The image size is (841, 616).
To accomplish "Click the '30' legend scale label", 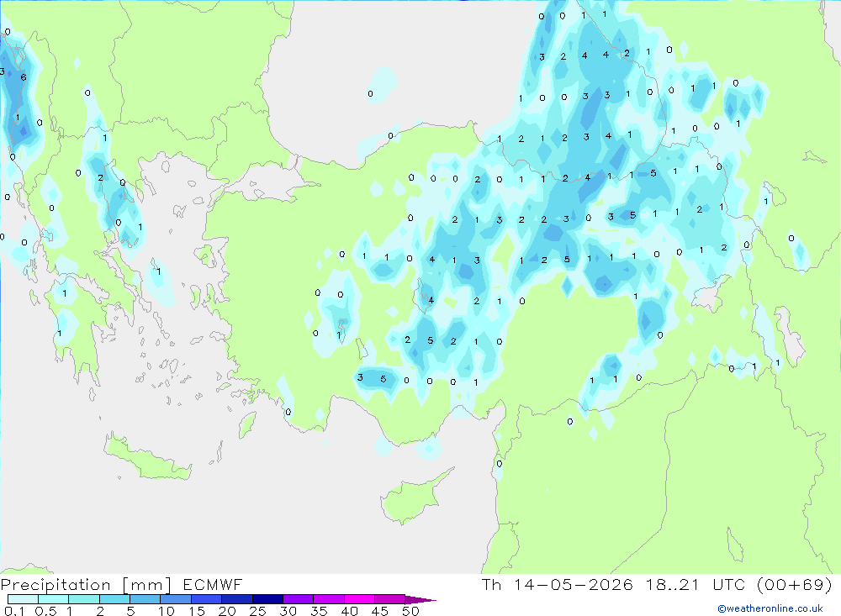I will [x=288, y=611].
